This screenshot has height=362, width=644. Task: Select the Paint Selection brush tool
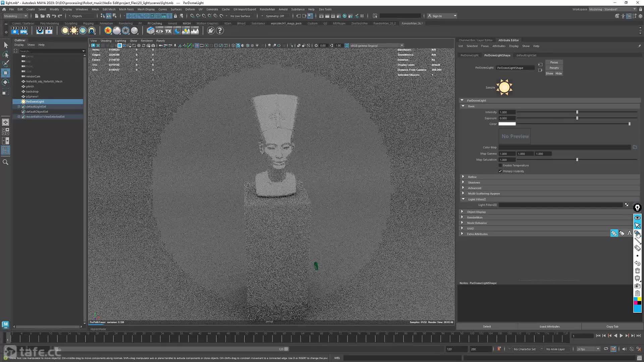6,64
